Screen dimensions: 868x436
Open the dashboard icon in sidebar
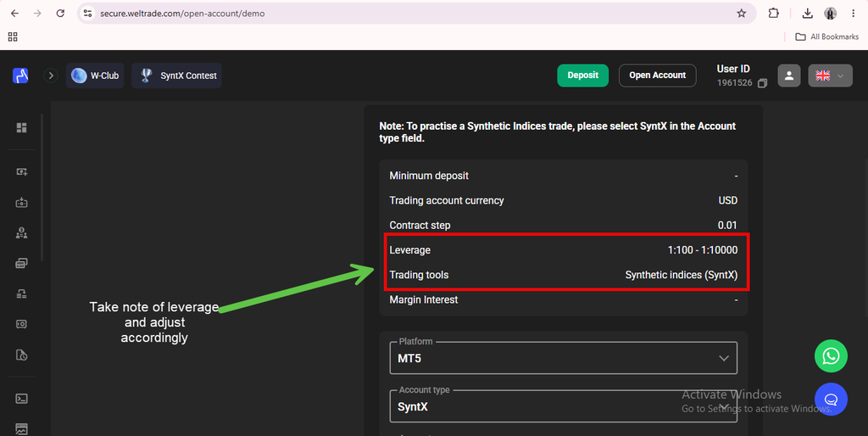point(21,128)
